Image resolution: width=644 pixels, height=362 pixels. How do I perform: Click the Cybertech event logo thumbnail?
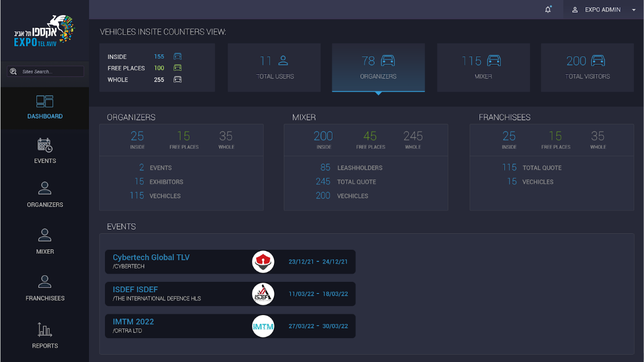click(x=263, y=262)
